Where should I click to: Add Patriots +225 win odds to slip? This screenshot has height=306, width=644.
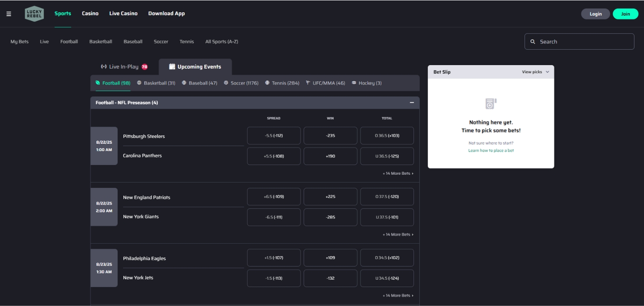tap(330, 196)
